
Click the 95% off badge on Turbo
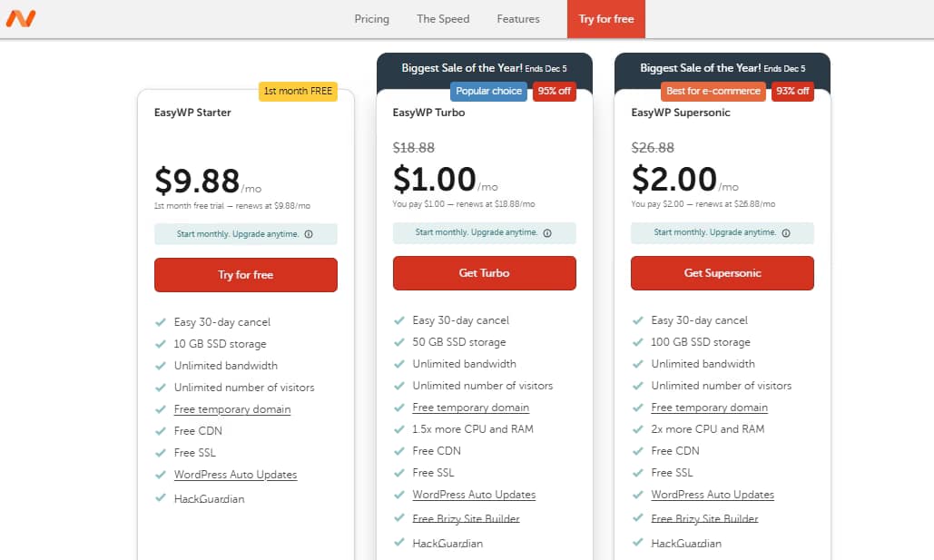tap(554, 91)
